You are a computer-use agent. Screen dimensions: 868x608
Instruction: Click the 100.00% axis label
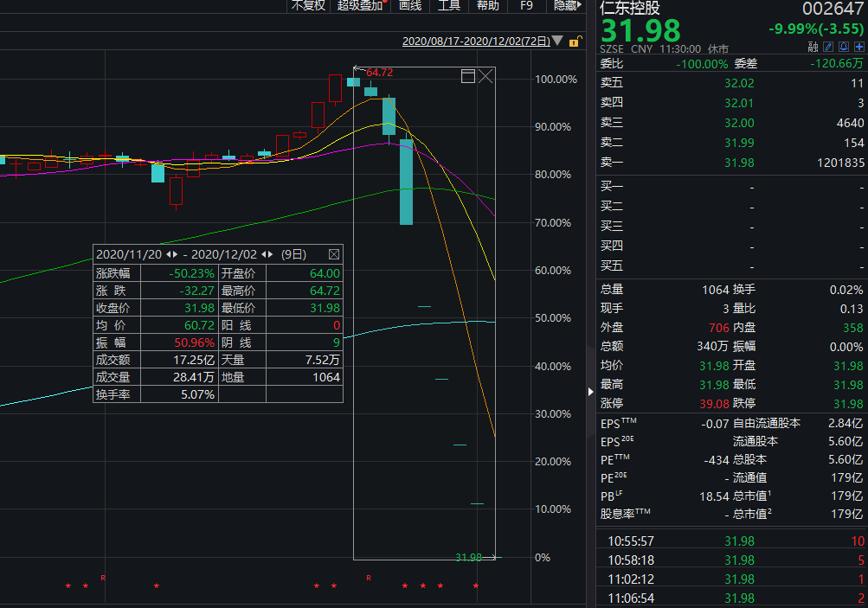pyautogui.click(x=556, y=79)
